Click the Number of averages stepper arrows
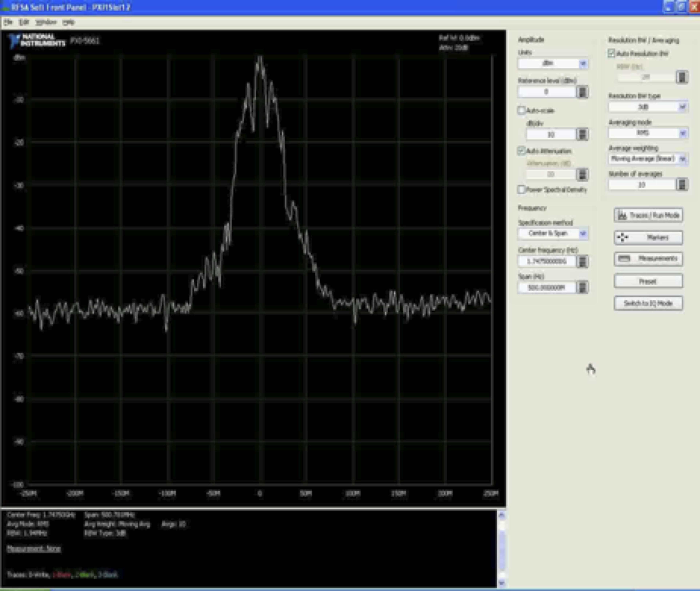 [682, 185]
